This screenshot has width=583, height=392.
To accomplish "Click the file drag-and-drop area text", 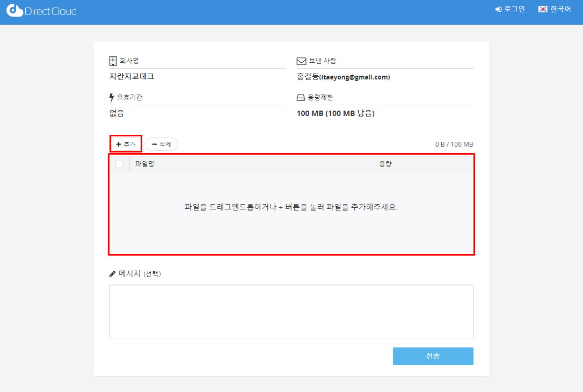I will click(291, 207).
